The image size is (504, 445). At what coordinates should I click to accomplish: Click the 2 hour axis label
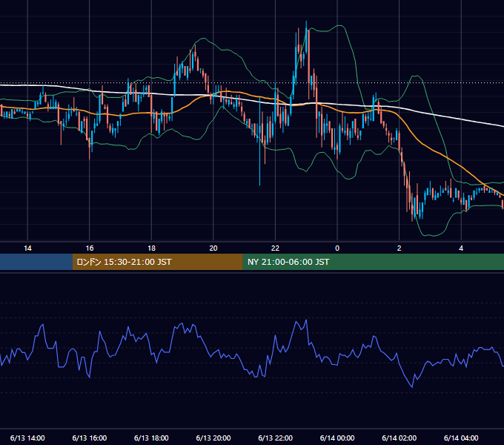pos(399,248)
